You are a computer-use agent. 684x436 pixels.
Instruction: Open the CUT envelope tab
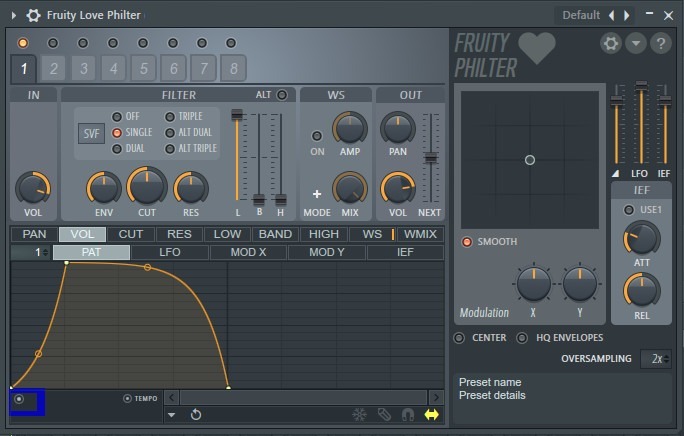pos(131,234)
